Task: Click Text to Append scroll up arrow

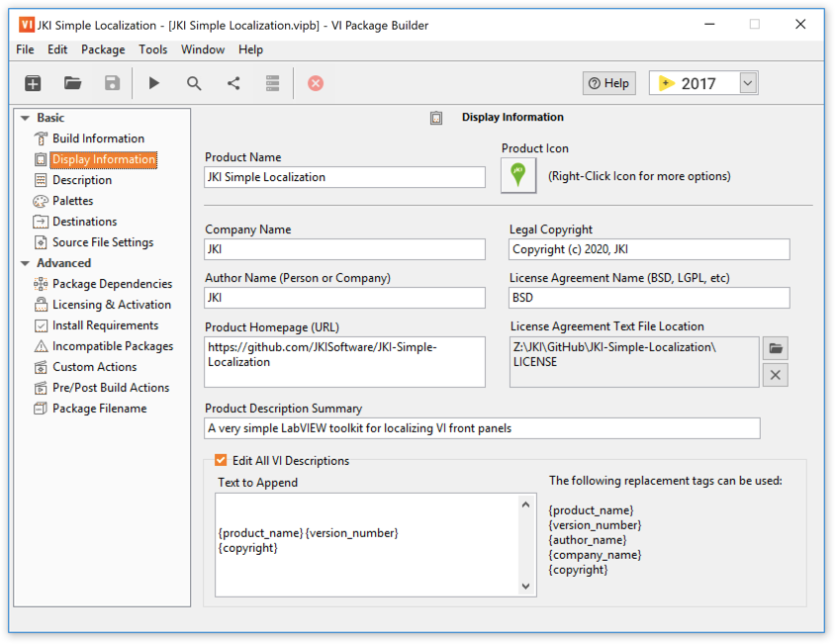Action: (525, 505)
